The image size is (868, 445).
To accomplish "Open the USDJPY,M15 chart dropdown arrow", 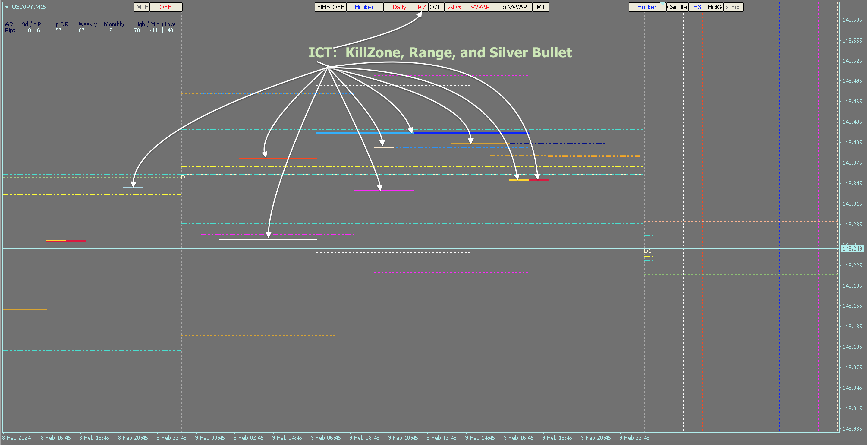I will pos(7,7).
